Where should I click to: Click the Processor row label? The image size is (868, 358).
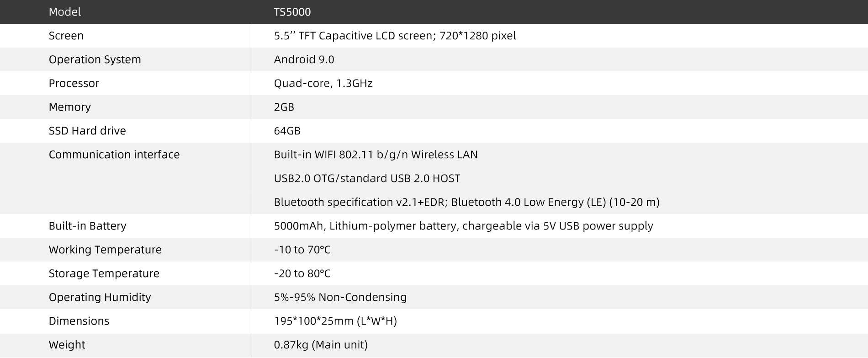(x=74, y=83)
